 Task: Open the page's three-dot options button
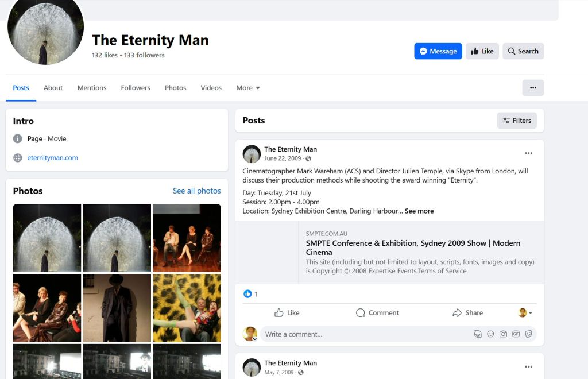533,88
